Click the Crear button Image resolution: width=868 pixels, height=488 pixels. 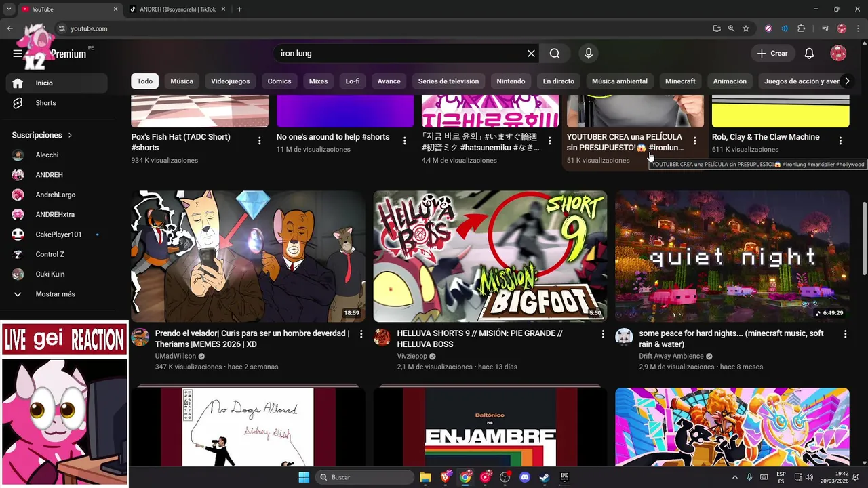click(x=772, y=54)
